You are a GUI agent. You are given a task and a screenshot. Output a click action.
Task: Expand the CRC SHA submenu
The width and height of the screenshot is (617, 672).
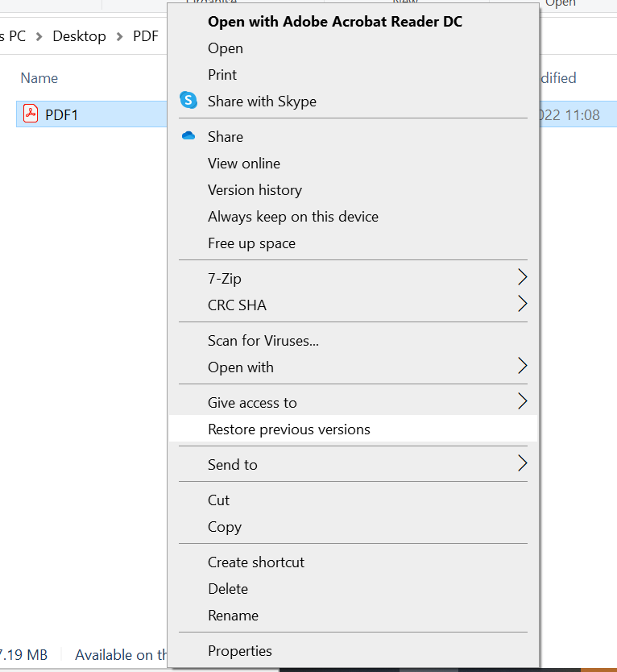click(522, 305)
